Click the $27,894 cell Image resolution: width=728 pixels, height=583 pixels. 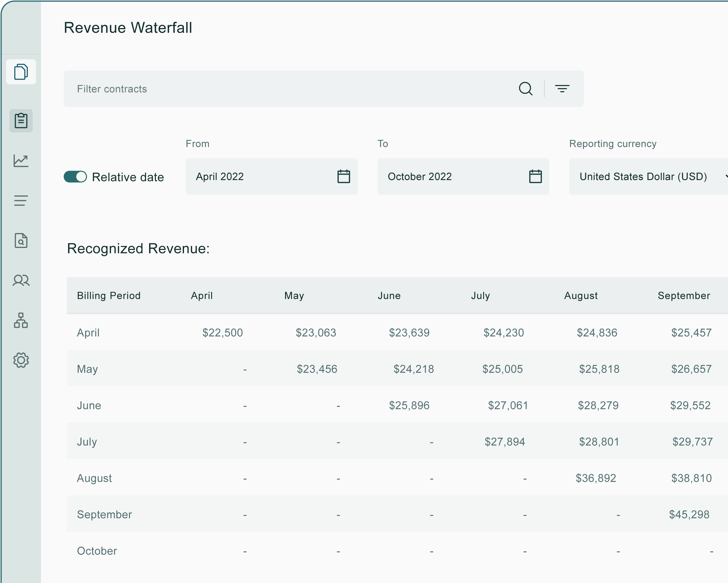(x=505, y=442)
